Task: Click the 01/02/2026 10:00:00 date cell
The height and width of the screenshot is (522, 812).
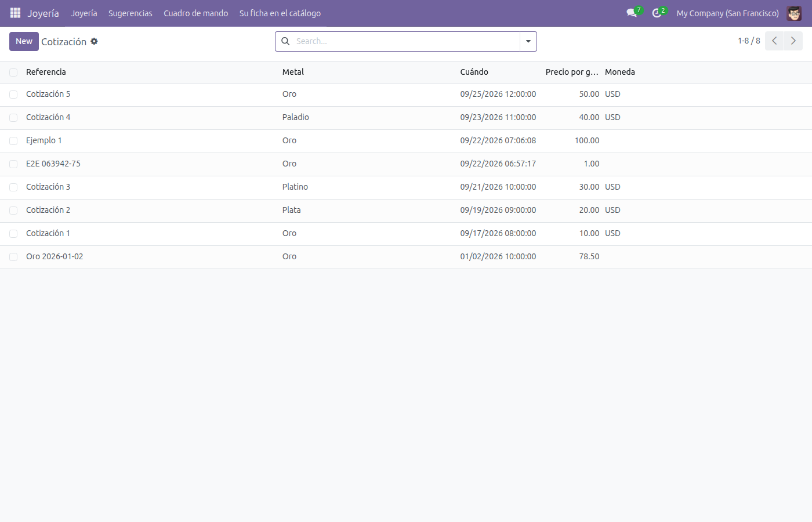Action: pos(498,256)
